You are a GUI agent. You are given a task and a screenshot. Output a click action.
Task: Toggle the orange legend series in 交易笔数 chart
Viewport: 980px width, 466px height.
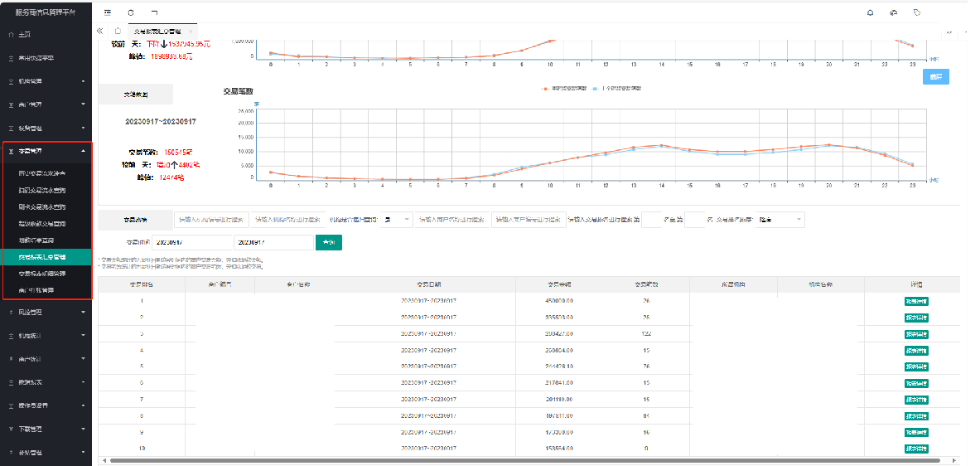[x=564, y=88]
